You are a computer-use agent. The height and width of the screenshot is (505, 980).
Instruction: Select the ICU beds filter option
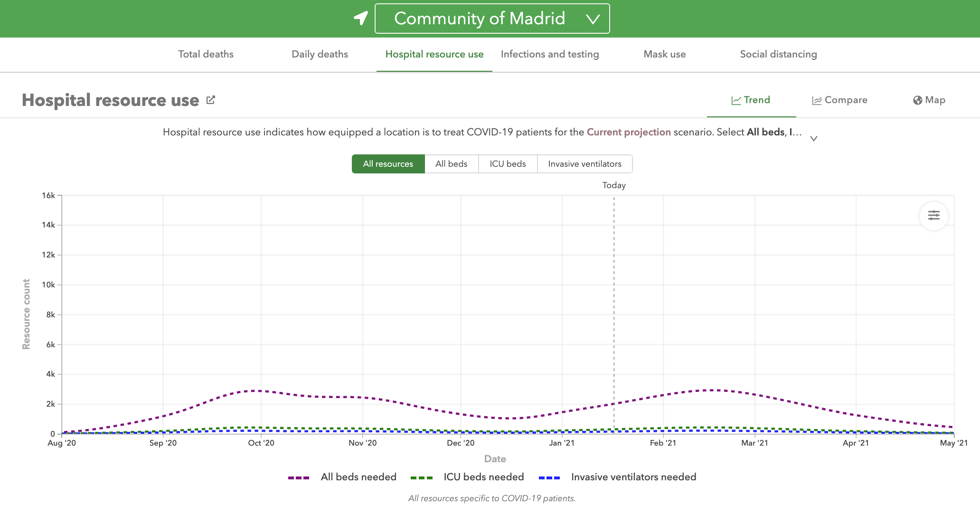pos(508,163)
